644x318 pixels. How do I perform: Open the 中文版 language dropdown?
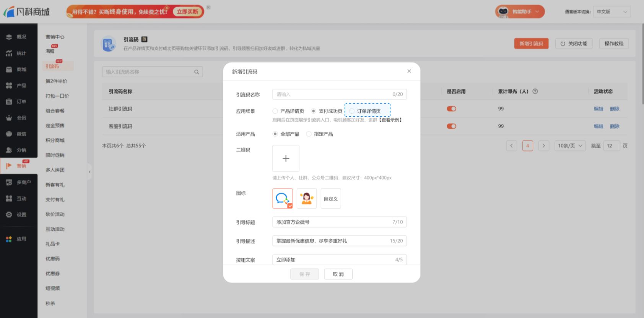coord(612,11)
